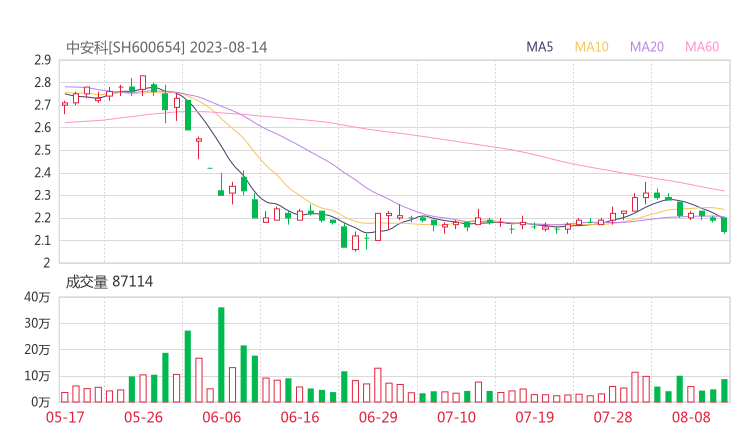The image size is (740, 440).
Task: Click the MA5 legend label
Action: (x=539, y=47)
